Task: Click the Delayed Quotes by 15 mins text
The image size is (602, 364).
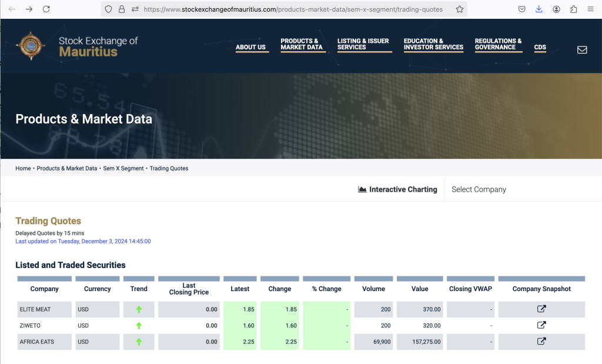Action: [50, 233]
